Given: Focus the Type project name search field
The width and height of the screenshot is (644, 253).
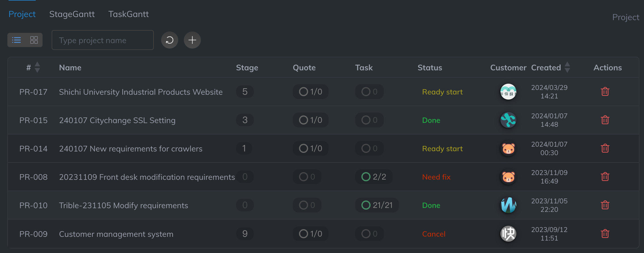Looking at the screenshot, I should click(x=102, y=40).
